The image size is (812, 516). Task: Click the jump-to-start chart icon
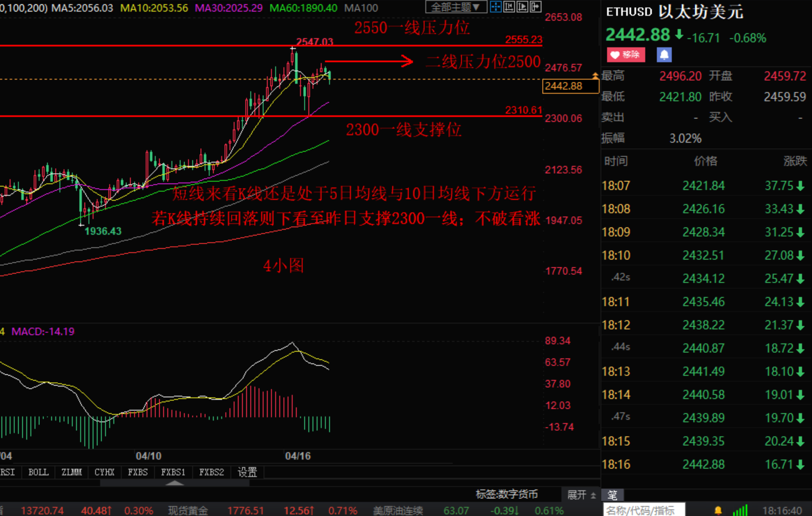tap(509, 7)
